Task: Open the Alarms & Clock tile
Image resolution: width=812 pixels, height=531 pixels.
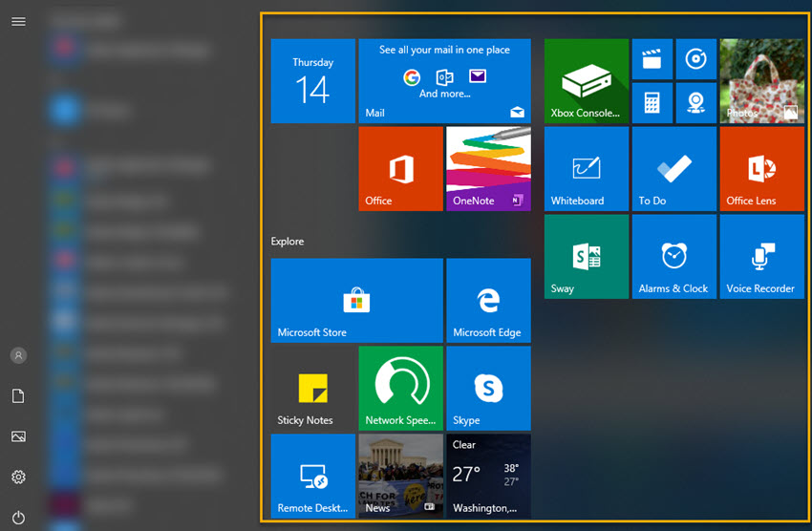Action: 674,257
